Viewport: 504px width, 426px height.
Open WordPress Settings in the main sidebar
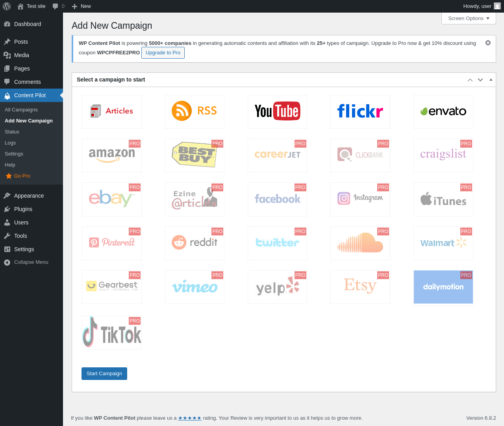(31, 249)
